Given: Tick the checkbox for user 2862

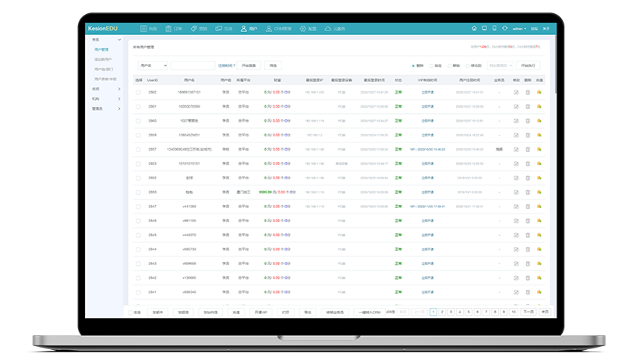Looking at the screenshot, I should coord(138,92).
